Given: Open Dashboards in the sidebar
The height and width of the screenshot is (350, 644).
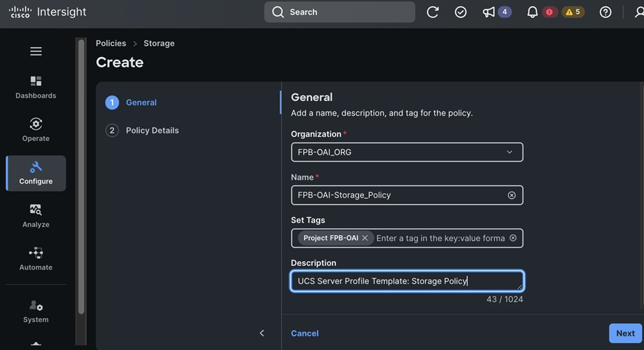Looking at the screenshot, I should (x=36, y=87).
